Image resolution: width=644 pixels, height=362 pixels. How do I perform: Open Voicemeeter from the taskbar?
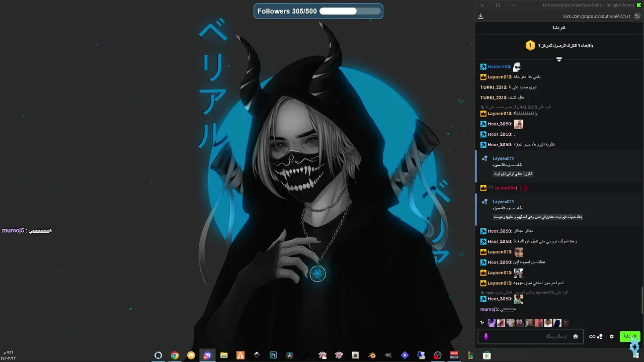454,355
